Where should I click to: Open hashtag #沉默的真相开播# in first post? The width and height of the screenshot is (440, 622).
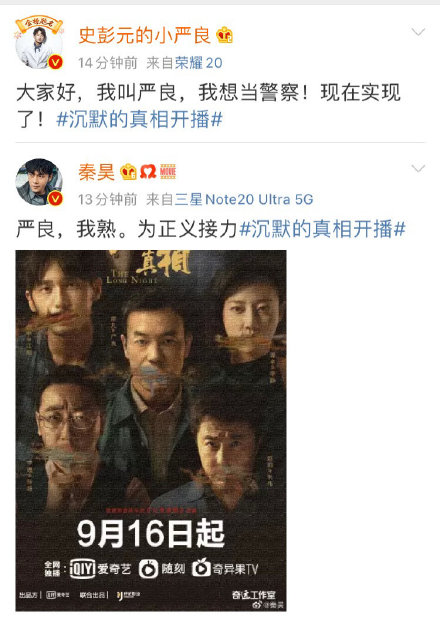[139, 119]
